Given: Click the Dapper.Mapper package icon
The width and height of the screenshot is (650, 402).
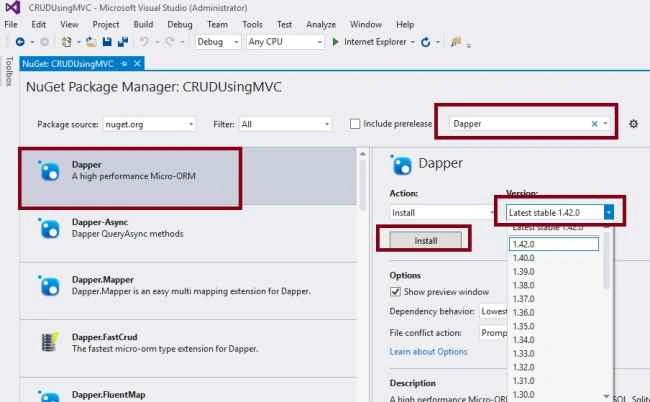Looking at the screenshot, I should (x=49, y=286).
